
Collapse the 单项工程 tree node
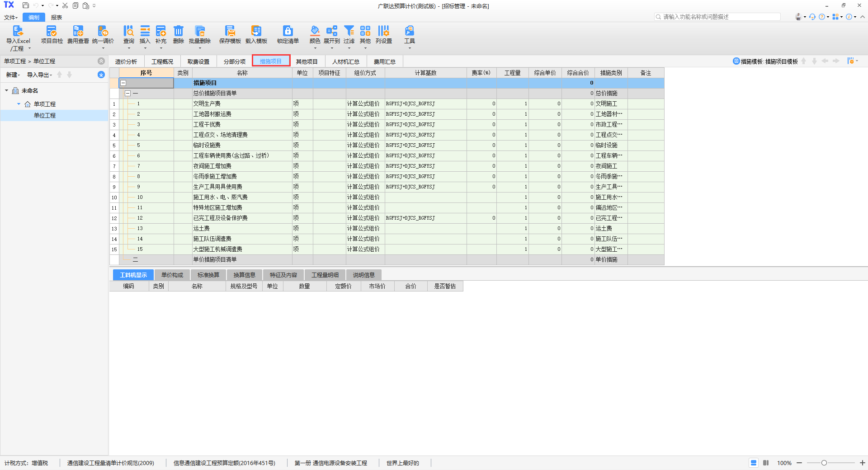tap(19, 104)
